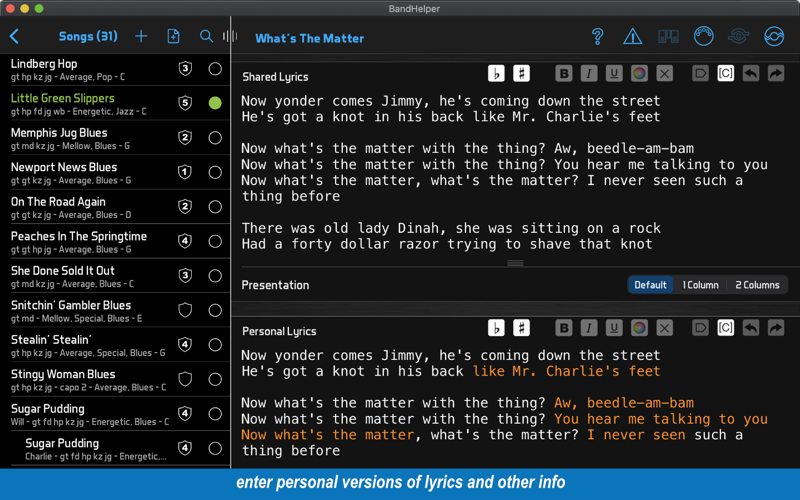Screen dimensions: 800x500
Task: Toggle selection circle for Snitchin' Gambler Blues
Action: click(215, 310)
